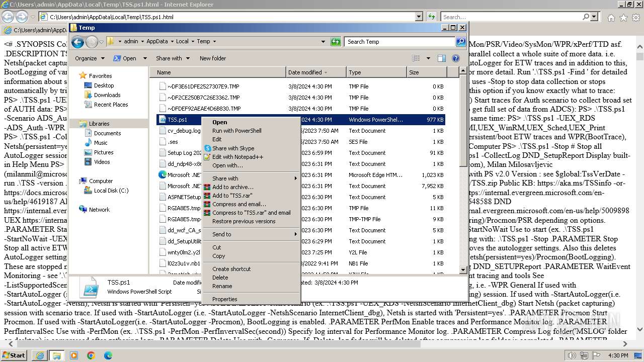The height and width of the screenshot is (362, 644).
Task: Open Local Disk (C:)
Action: pyautogui.click(x=111, y=191)
